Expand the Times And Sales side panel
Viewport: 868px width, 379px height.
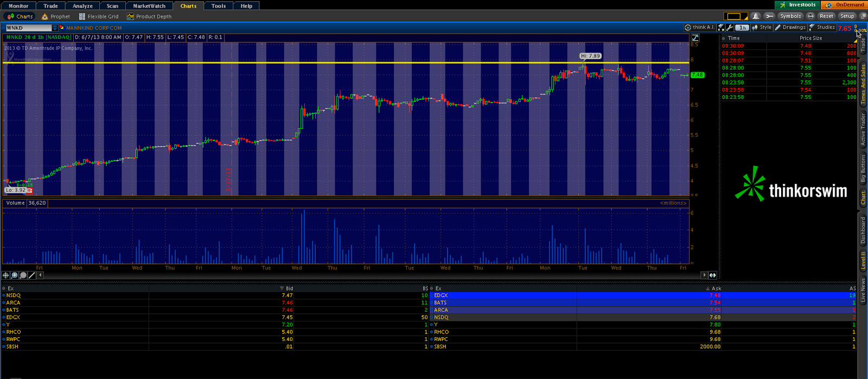pos(863,85)
